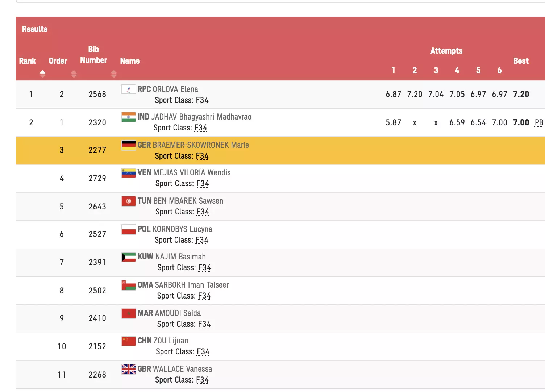Click the Germany flag icon
Image resolution: width=545 pixels, height=392 pixels.
click(x=128, y=145)
